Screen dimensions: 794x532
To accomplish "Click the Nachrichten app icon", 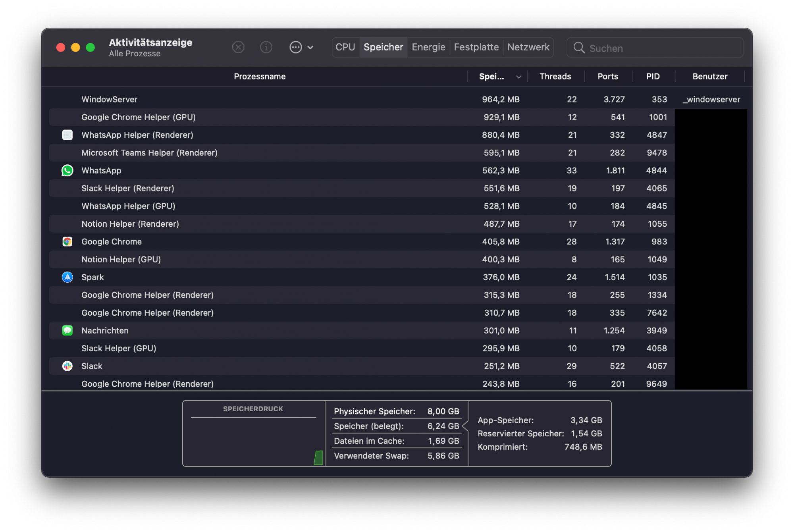I will [67, 330].
